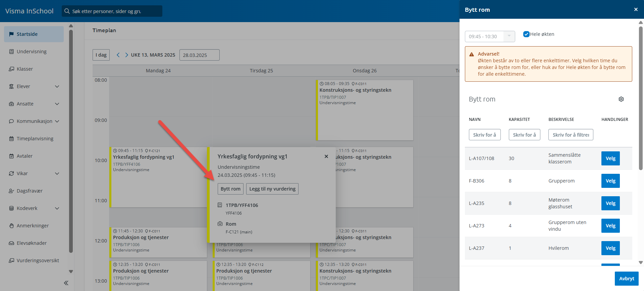This screenshot has height=291, width=644.
Task: Click the Mandag 24 day header
Action: 158,71
